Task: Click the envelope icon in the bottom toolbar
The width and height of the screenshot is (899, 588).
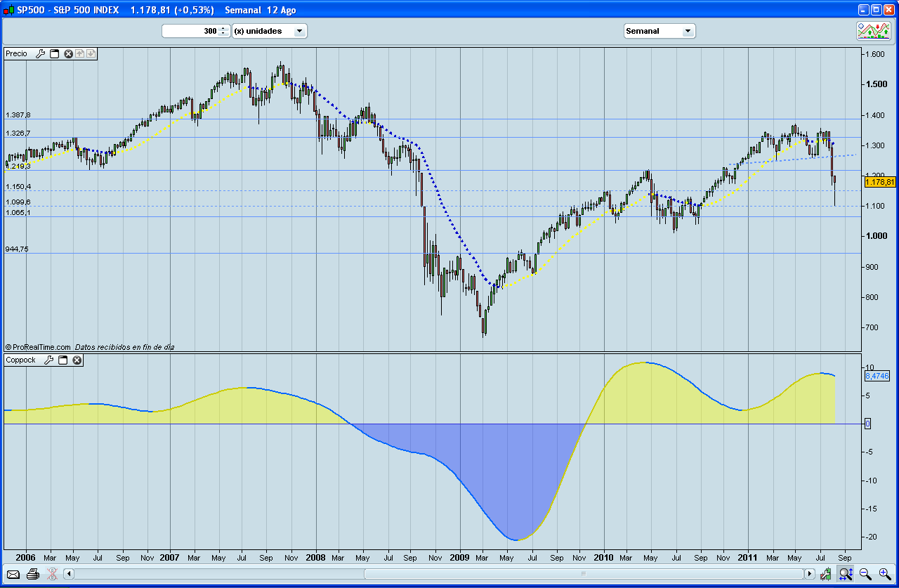Action: [x=13, y=574]
